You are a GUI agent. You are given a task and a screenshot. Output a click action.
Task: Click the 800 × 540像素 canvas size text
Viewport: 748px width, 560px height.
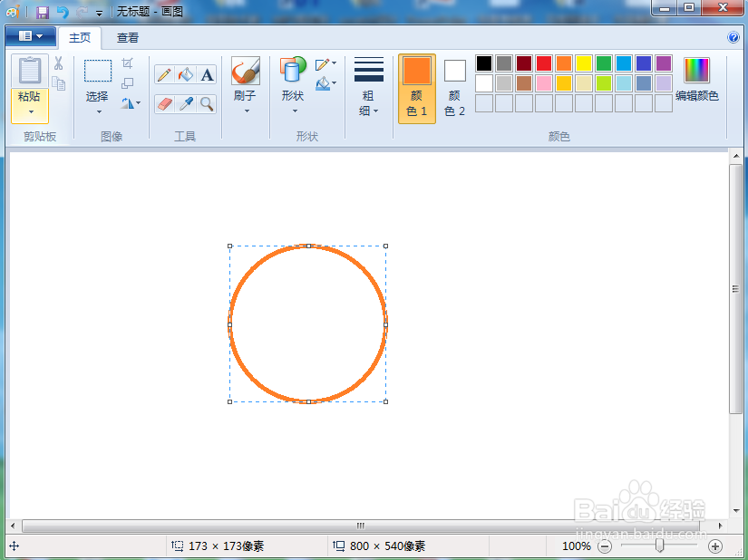tap(387, 546)
